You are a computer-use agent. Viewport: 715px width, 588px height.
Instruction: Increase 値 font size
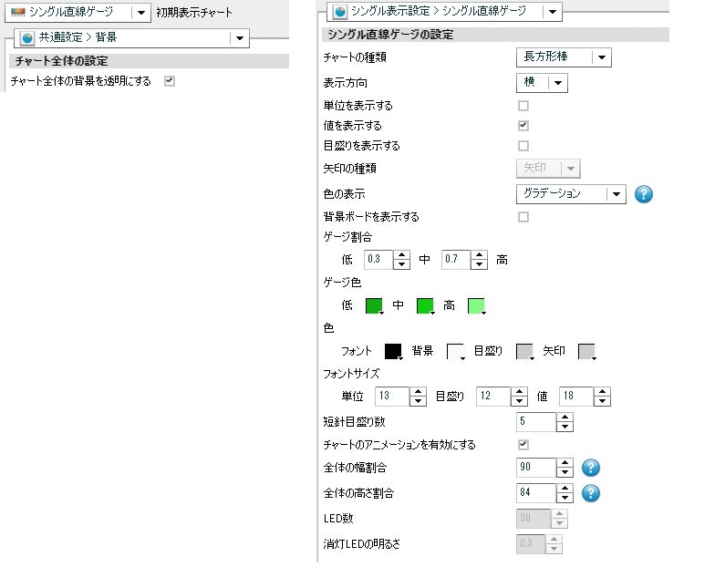coord(602,392)
